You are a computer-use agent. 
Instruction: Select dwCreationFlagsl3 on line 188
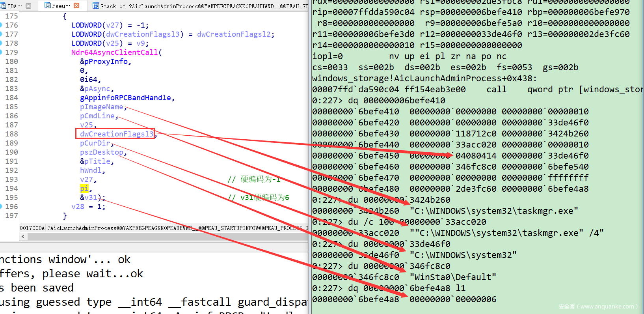[x=117, y=134]
